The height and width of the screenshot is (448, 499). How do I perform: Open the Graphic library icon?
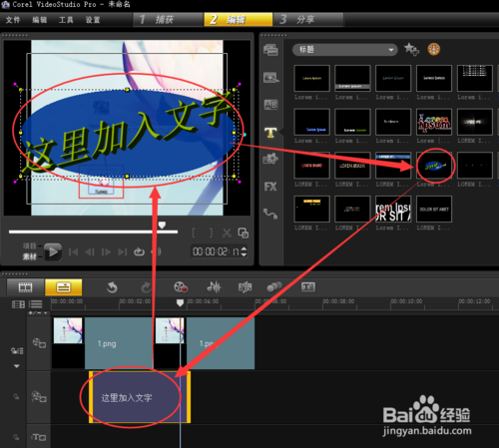pyautogui.click(x=270, y=159)
